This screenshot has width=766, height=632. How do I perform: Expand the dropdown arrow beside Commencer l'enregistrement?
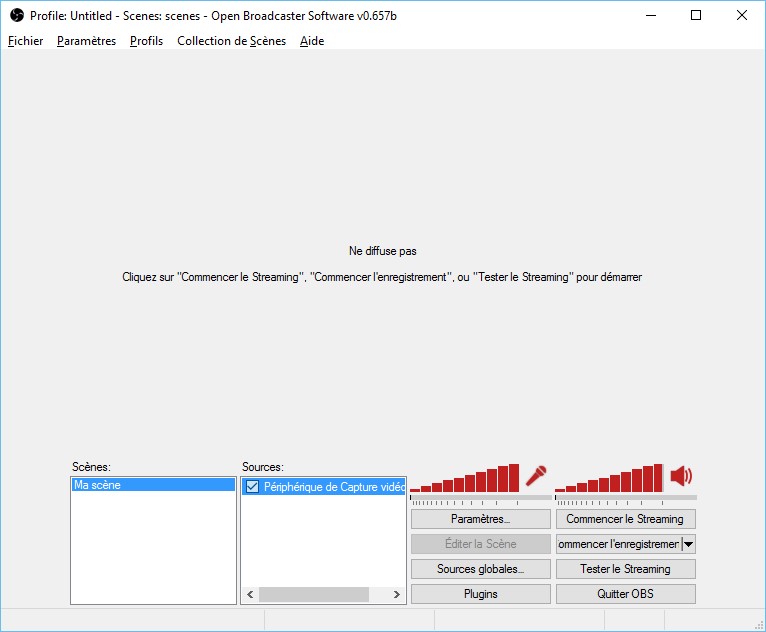click(x=688, y=544)
